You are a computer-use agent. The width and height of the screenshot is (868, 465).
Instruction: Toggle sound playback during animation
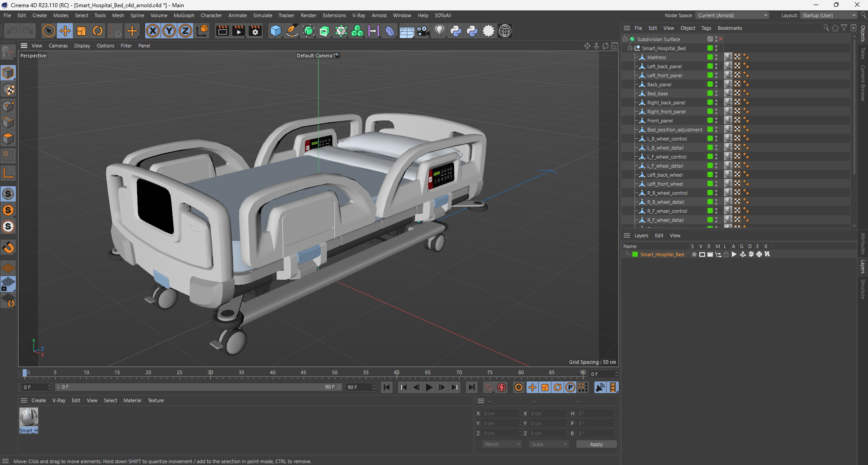600,387
